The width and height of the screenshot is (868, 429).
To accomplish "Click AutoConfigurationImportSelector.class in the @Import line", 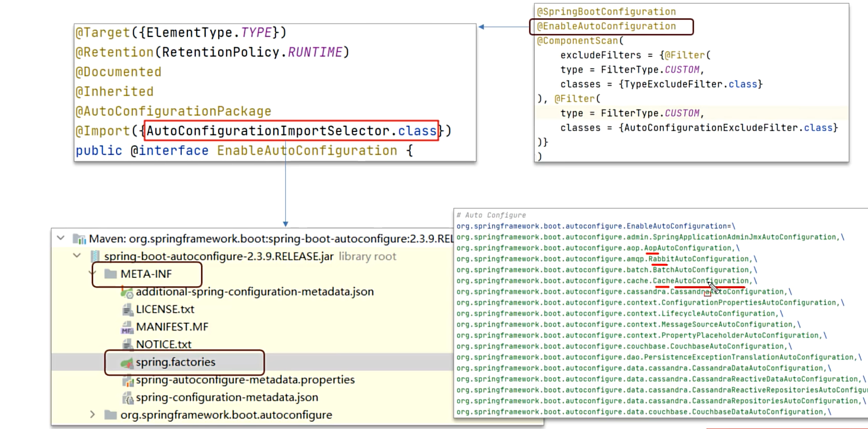I will tap(292, 131).
